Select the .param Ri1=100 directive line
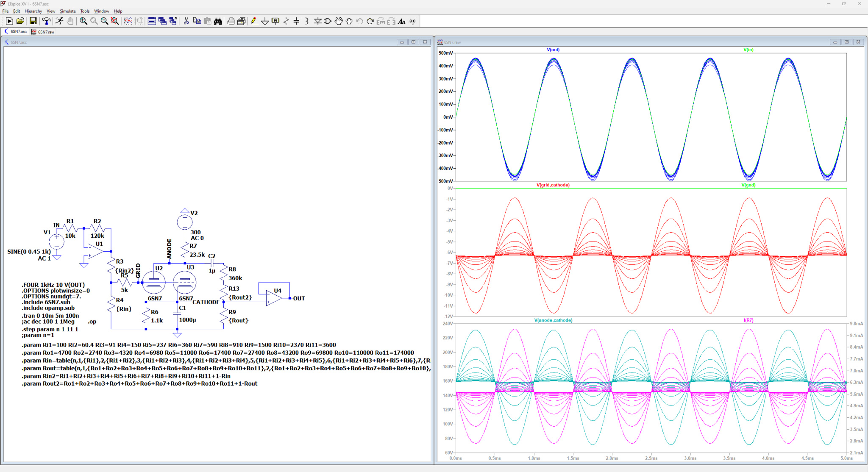 [x=179, y=345]
